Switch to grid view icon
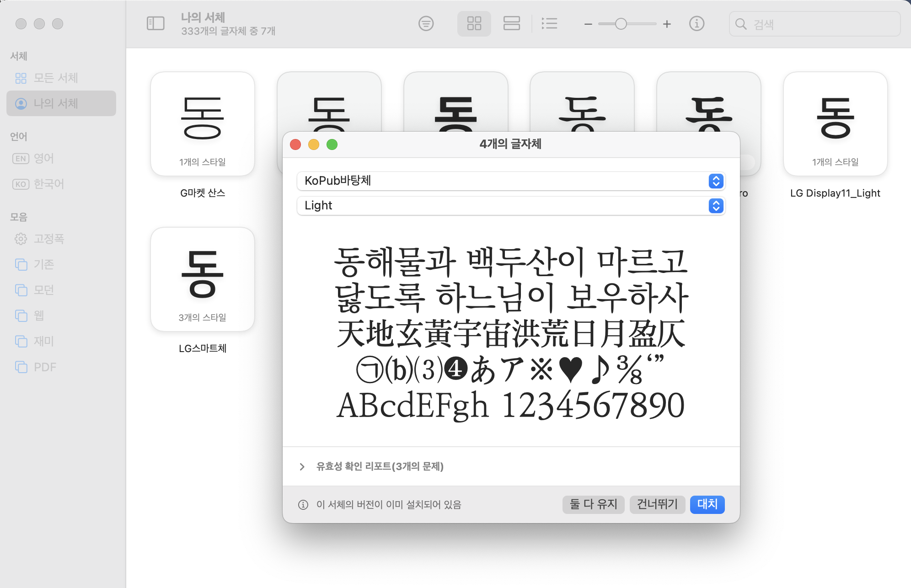Viewport: 911px width, 588px height. 474,23
